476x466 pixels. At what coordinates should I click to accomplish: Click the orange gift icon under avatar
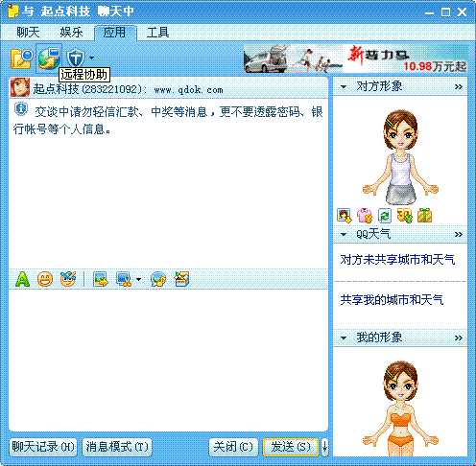tap(425, 216)
